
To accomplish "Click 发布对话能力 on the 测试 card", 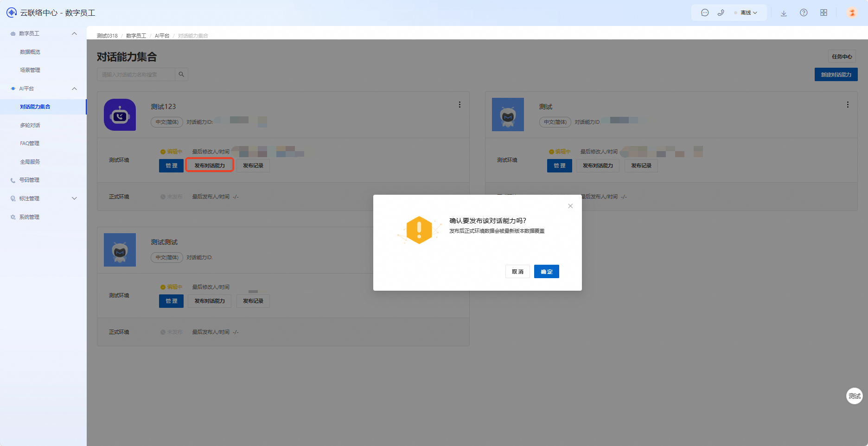I will [x=598, y=166].
